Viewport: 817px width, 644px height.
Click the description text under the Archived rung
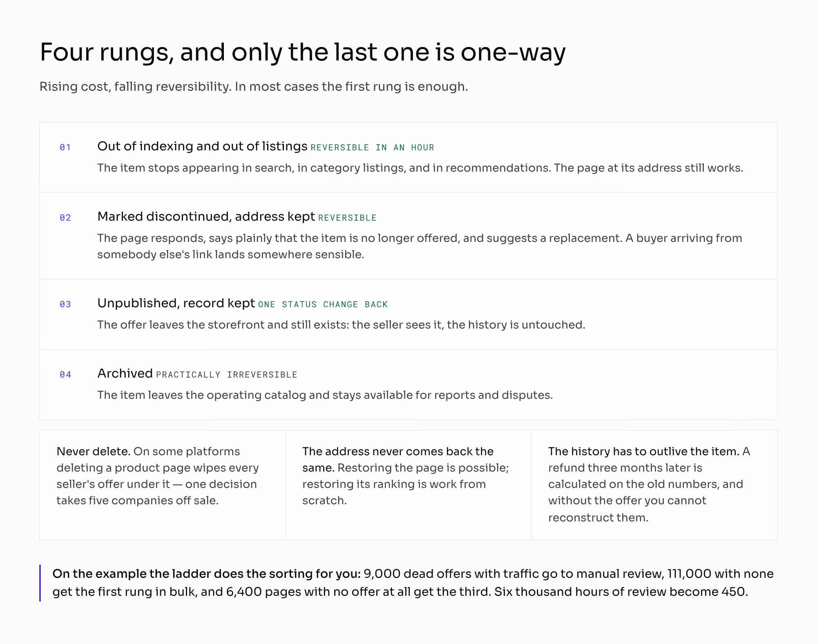pos(325,395)
